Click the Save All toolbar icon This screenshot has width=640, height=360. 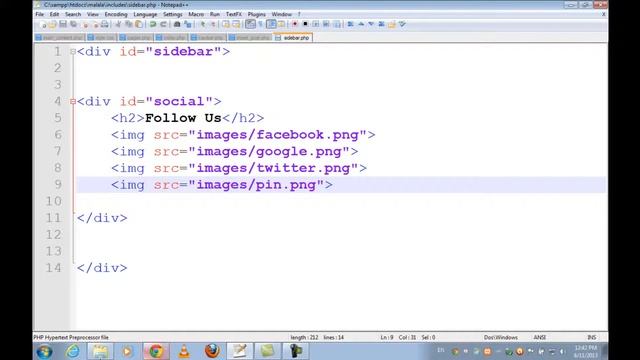[73, 24]
